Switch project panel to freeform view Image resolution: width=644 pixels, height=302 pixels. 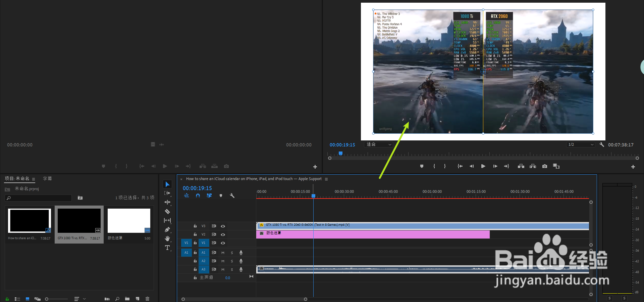pyautogui.click(x=38, y=299)
